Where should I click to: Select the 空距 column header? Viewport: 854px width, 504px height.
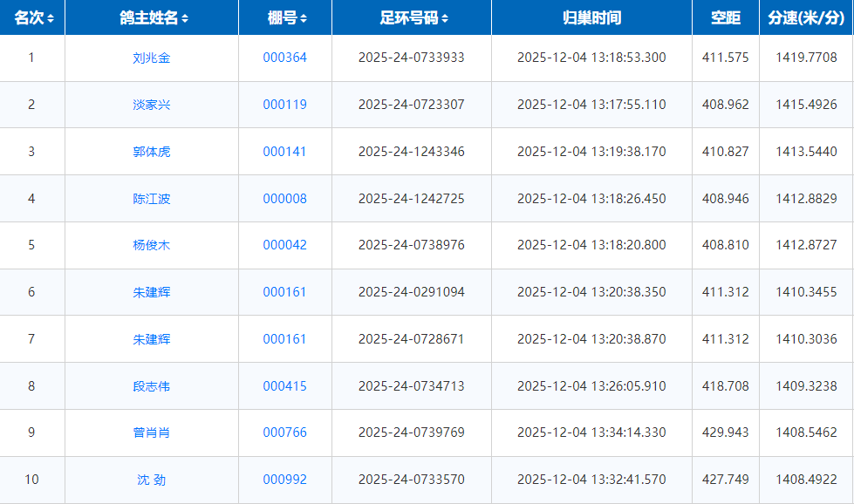point(725,18)
